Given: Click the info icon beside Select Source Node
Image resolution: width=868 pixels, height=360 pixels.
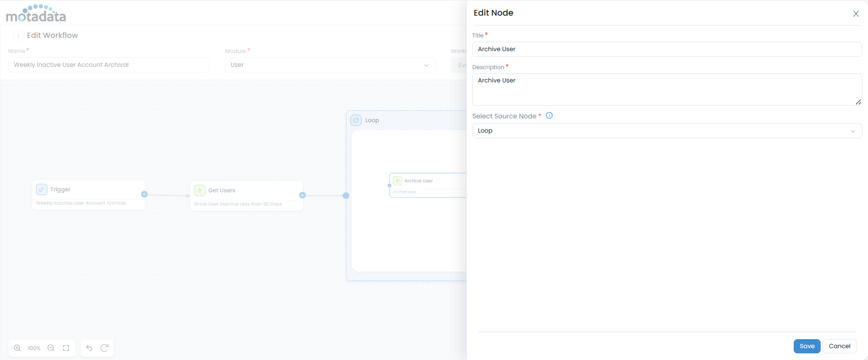Looking at the screenshot, I should click(x=549, y=116).
